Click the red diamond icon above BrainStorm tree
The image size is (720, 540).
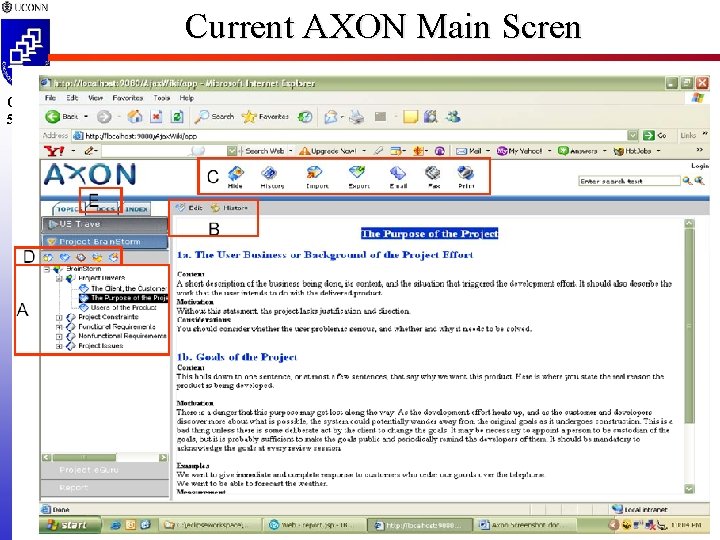point(81,258)
